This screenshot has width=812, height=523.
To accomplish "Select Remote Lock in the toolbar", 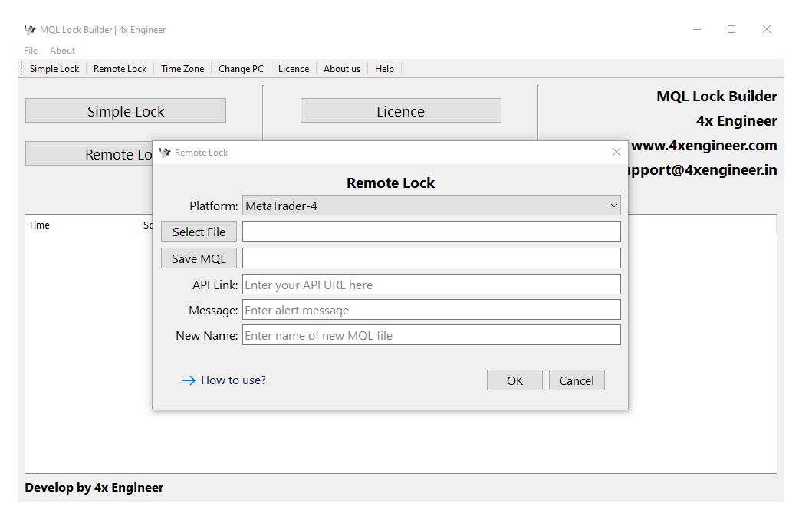I will (x=120, y=69).
